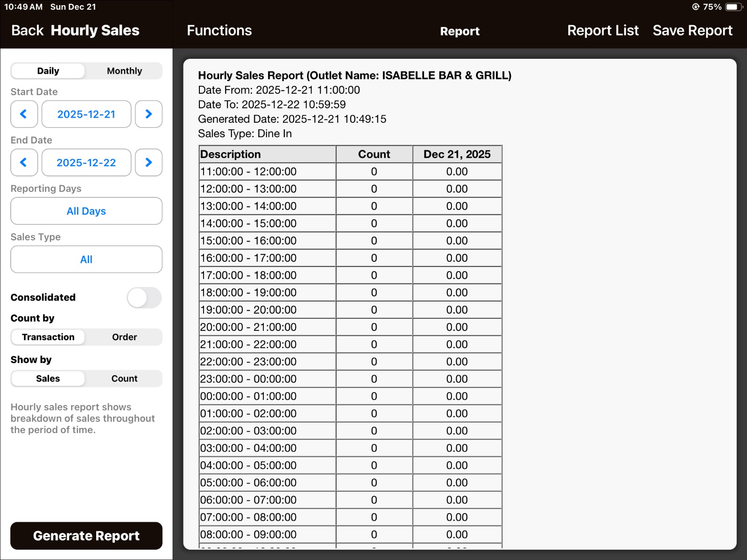
Task: Open the Reporting Days All Days selector
Action: (x=86, y=211)
